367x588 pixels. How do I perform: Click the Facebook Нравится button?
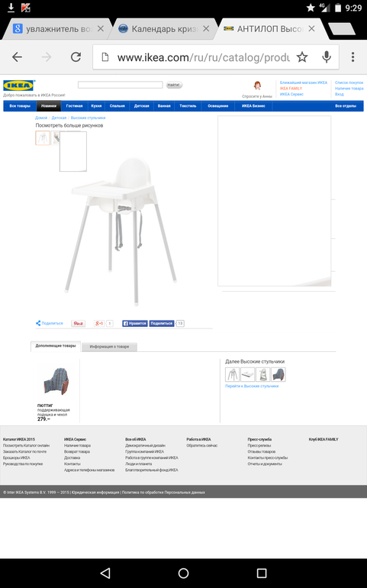pos(134,323)
